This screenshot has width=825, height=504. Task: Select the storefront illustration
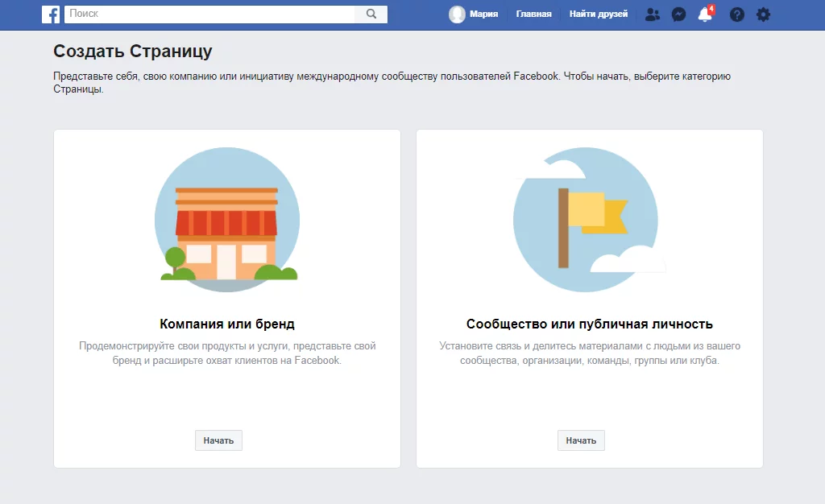tap(227, 220)
